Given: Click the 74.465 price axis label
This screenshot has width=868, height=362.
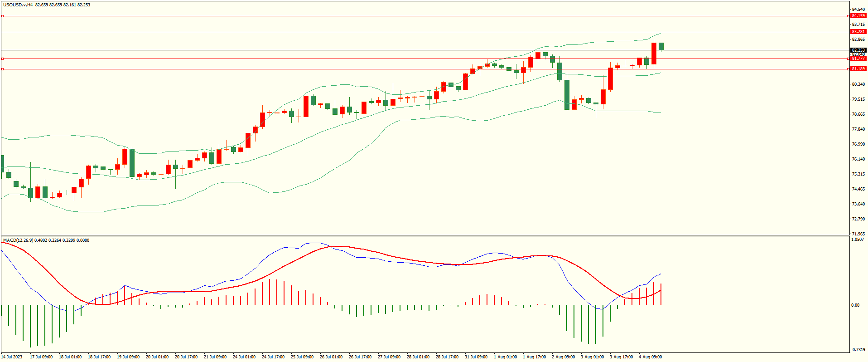Looking at the screenshot, I should [x=858, y=189].
